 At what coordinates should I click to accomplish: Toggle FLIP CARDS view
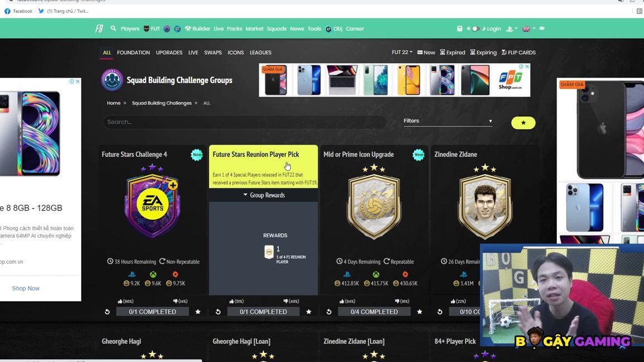518,53
